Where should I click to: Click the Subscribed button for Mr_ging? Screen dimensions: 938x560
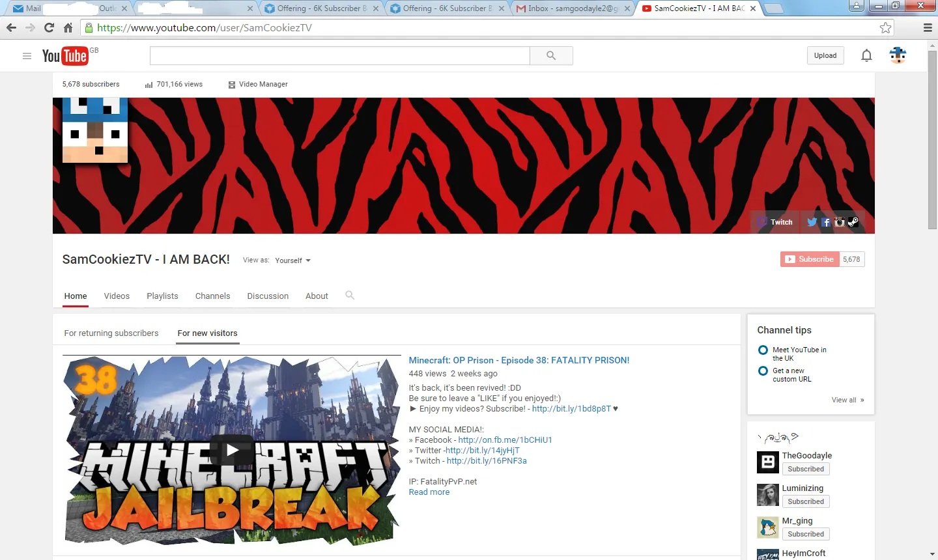806,534
